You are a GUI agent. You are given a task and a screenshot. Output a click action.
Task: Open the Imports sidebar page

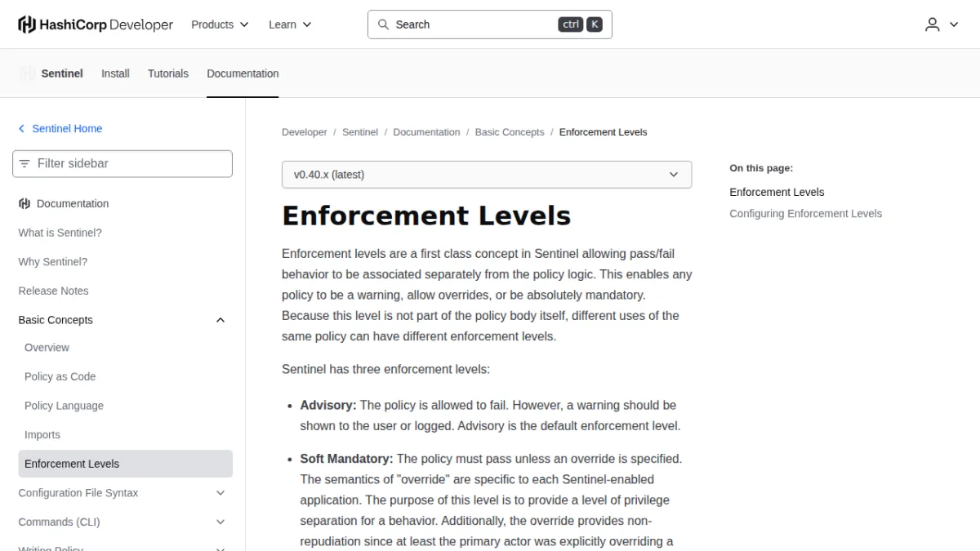coord(42,435)
